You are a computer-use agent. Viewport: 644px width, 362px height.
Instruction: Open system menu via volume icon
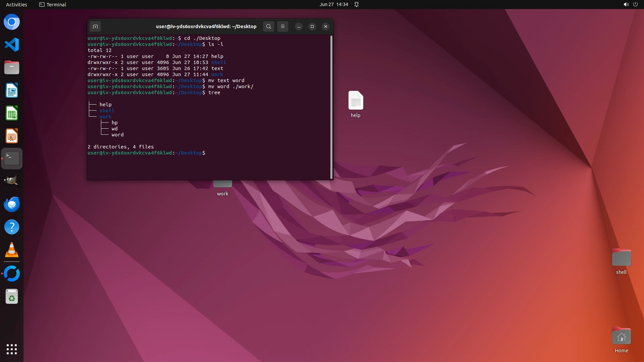[x=626, y=4]
